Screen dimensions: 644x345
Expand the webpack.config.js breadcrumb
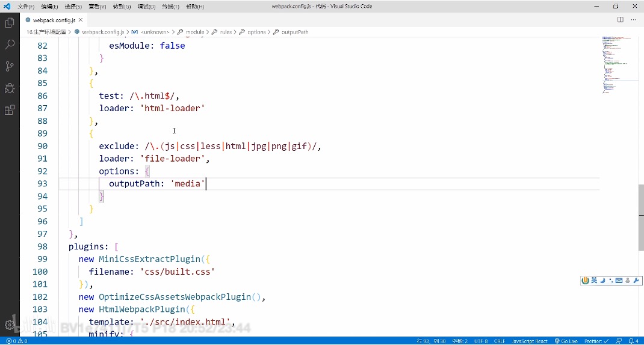[x=99, y=32]
